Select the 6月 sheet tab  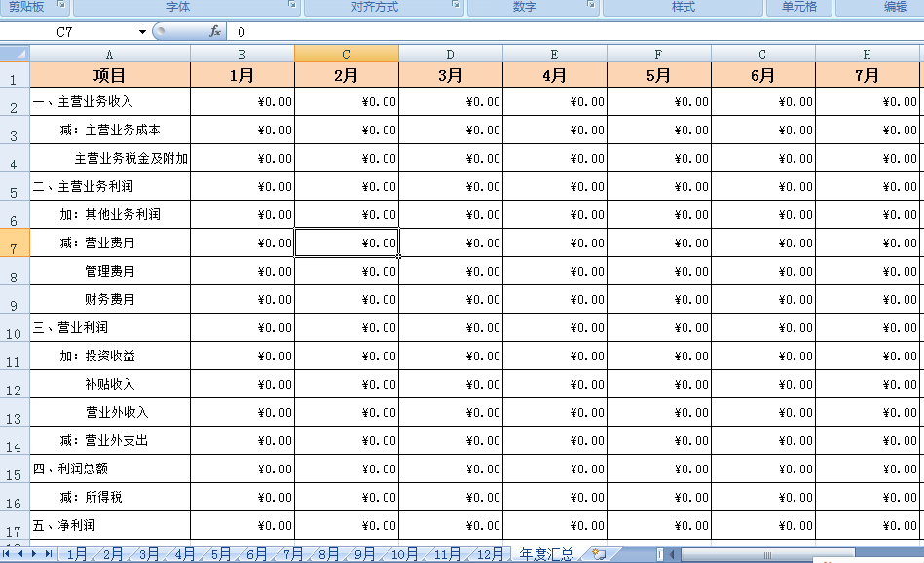256,554
